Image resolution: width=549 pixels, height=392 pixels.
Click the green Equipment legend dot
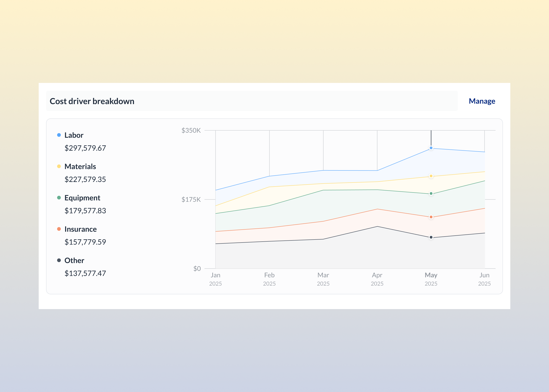(x=59, y=198)
